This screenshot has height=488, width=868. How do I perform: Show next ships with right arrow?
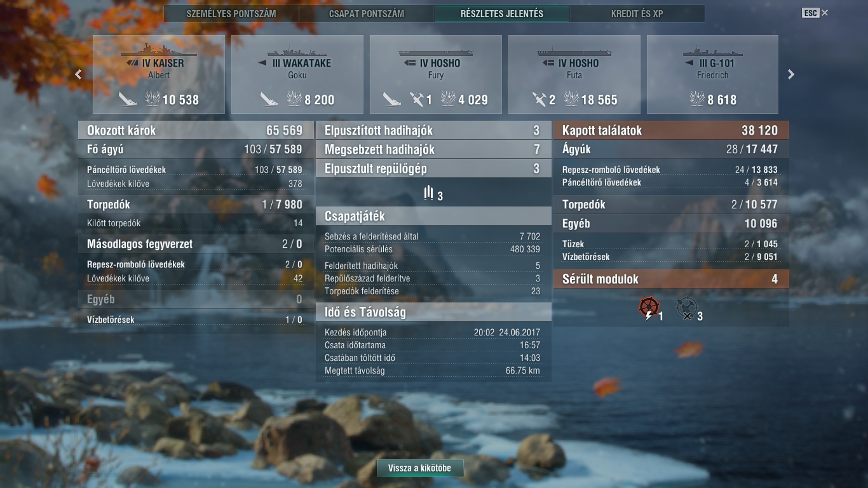791,74
